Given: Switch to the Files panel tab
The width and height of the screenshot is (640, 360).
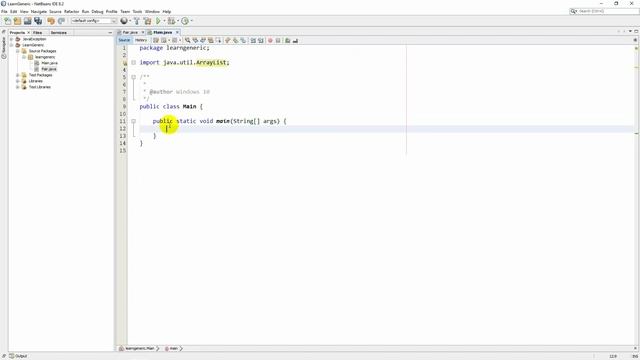Looking at the screenshot, I should [38, 32].
